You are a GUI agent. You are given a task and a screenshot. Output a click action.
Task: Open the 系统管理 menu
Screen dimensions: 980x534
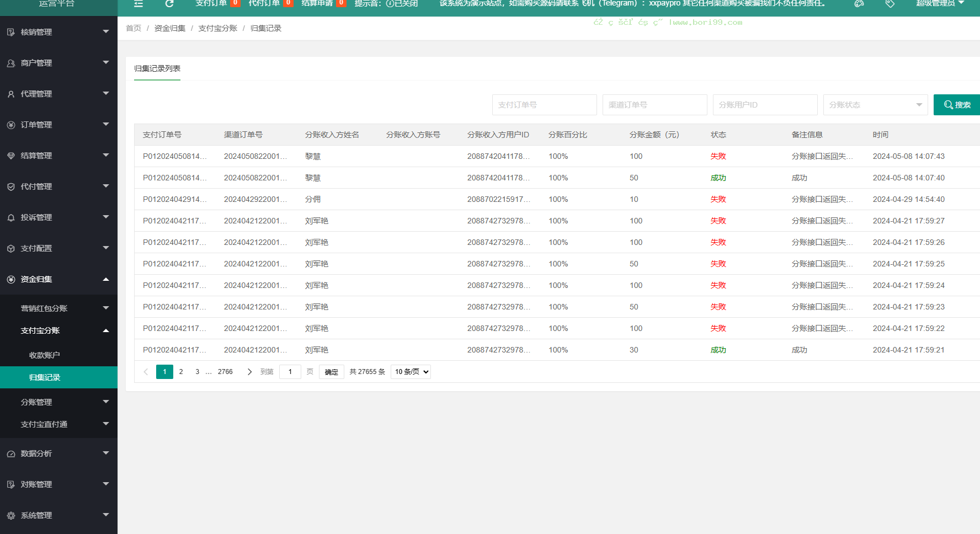(58, 515)
